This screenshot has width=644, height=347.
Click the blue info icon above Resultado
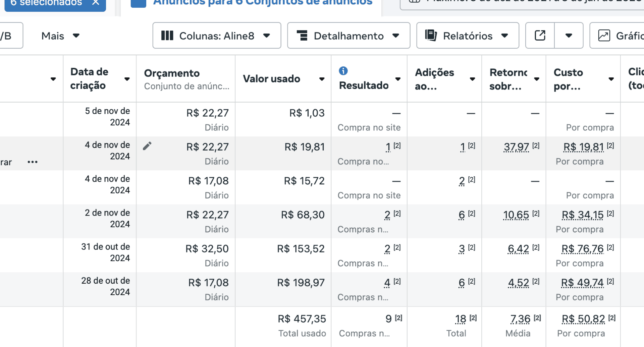tap(343, 71)
